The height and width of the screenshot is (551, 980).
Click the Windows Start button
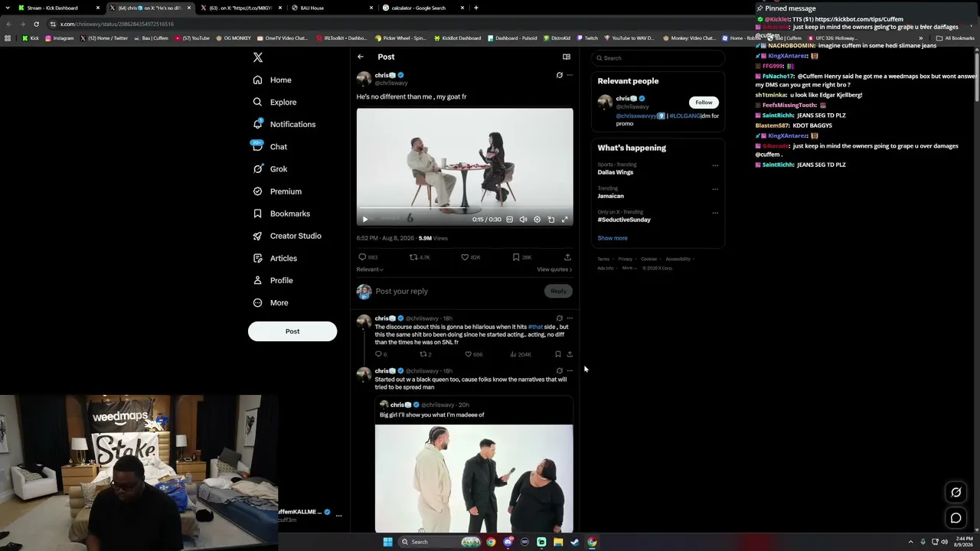pyautogui.click(x=387, y=542)
